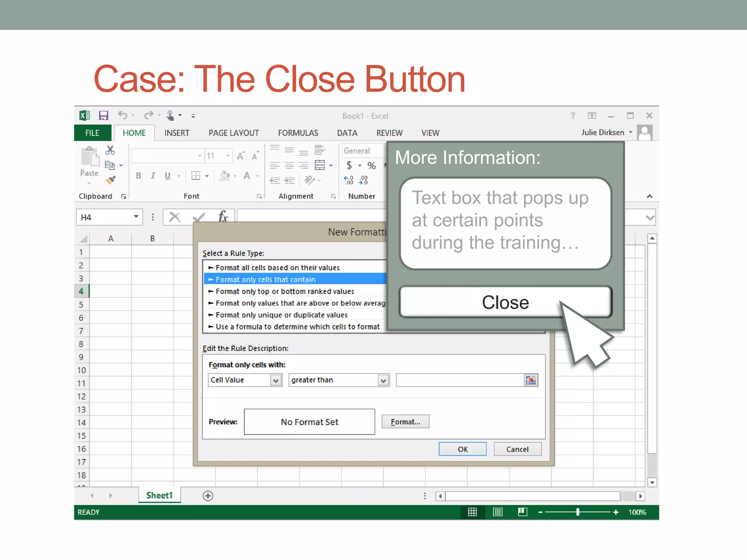Image resolution: width=747 pixels, height=560 pixels.
Task: Click the Wrap Text icon
Action: coord(320,150)
